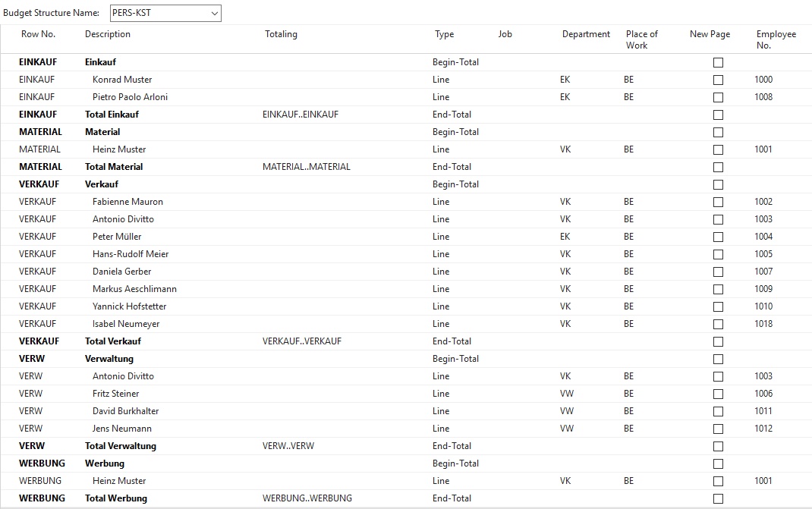Sort by the Row No. column header
The height and width of the screenshot is (509, 812).
tap(38, 34)
